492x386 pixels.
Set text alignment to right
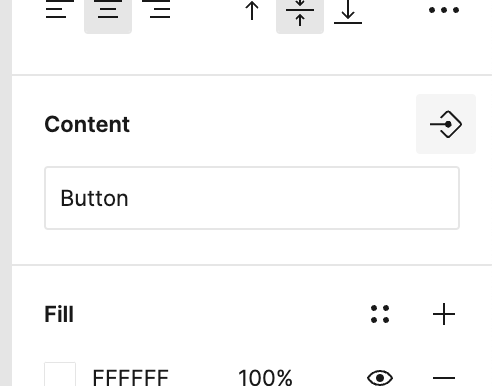(156, 10)
